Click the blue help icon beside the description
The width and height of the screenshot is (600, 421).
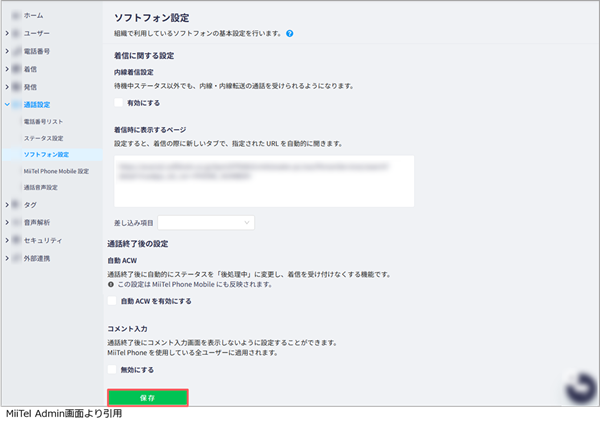click(290, 34)
